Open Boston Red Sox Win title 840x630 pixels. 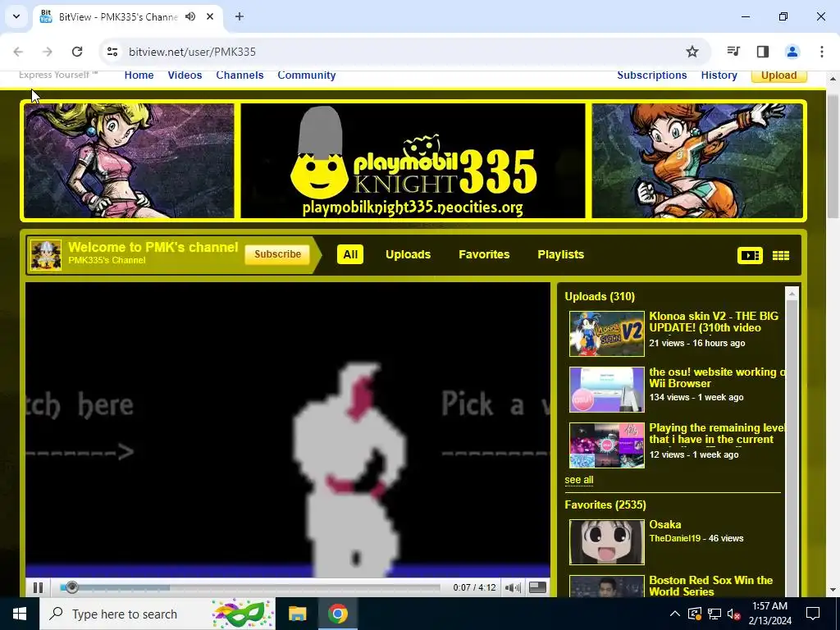711,586
